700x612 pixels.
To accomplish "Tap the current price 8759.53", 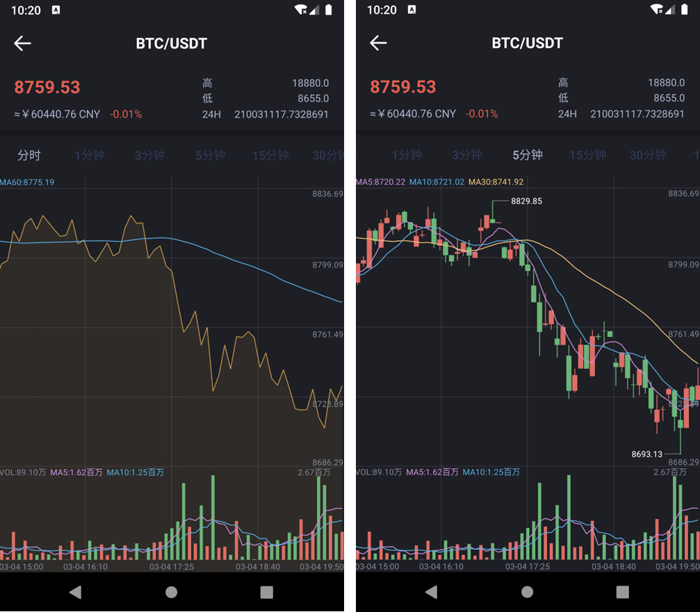I will (x=47, y=87).
